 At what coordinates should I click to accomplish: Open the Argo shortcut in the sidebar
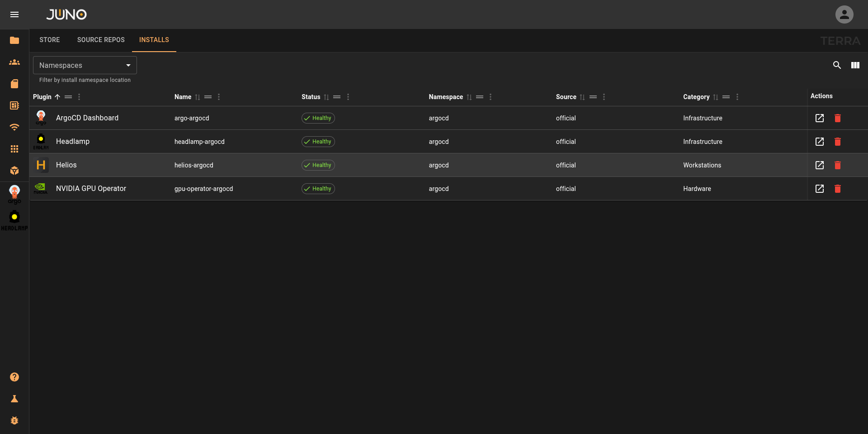point(14,195)
